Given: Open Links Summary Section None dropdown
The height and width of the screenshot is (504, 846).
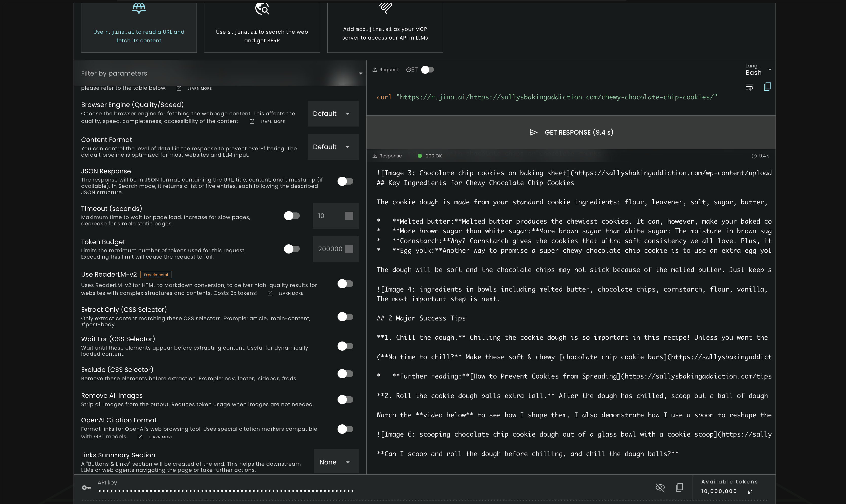Looking at the screenshot, I should (336, 462).
